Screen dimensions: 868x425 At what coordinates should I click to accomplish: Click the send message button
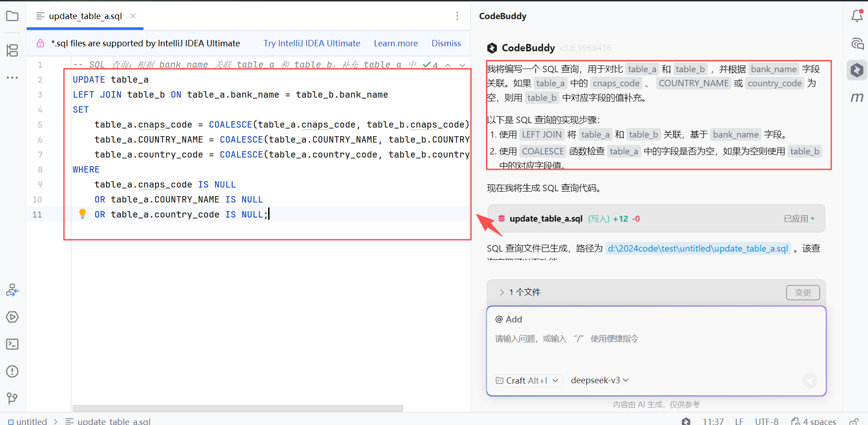tap(810, 381)
